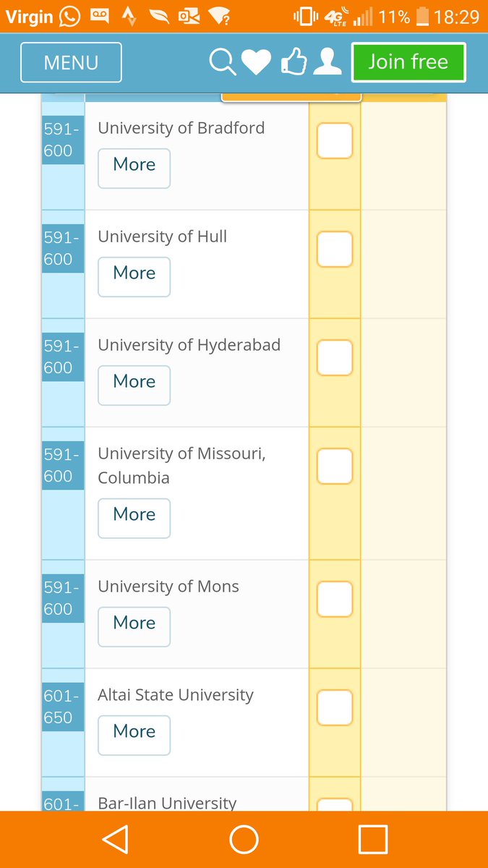This screenshot has height=868, width=488.
Task: Tap the heart favorites icon
Action: tap(256, 63)
